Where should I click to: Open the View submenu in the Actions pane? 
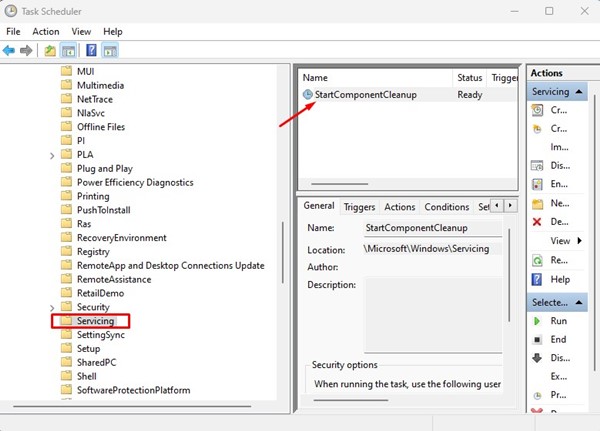tap(565, 241)
